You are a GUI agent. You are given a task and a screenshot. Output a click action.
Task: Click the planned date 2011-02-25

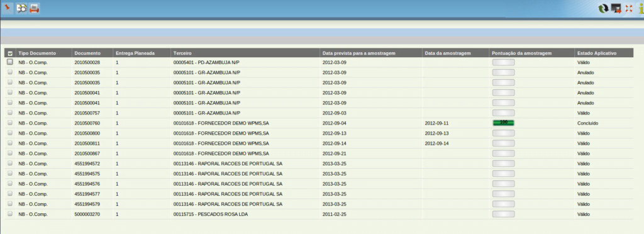coord(335,214)
